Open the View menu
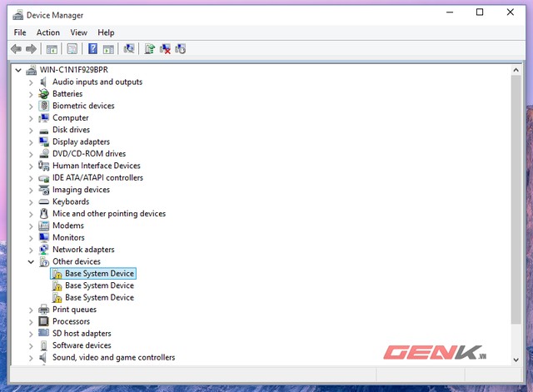The width and height of the screenshot is (533, 392). (x=78, y=32)
